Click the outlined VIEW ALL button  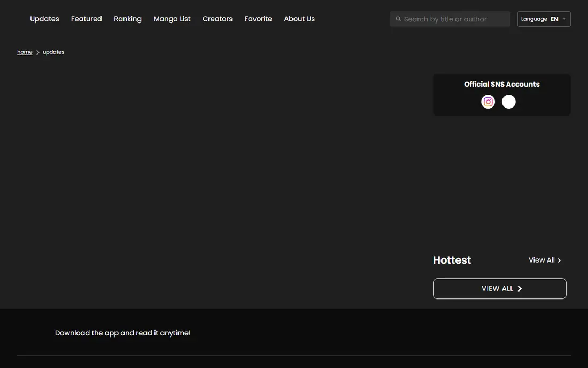pyautogui.click(x=499, y=288)
